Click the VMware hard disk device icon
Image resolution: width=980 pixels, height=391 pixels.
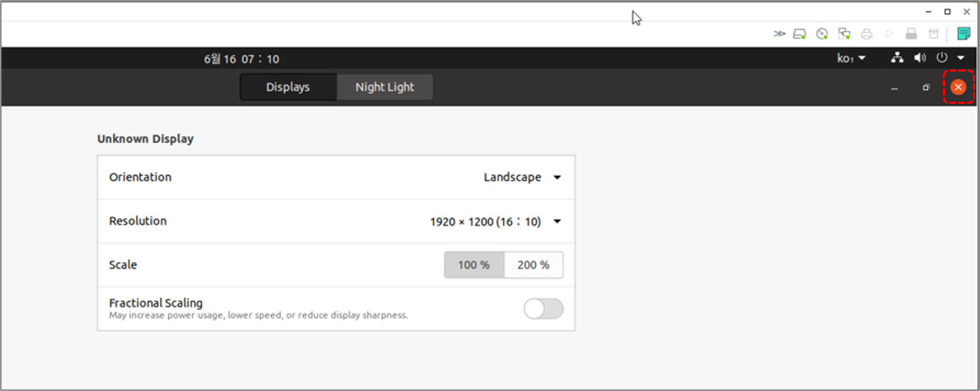coord(800,34)
